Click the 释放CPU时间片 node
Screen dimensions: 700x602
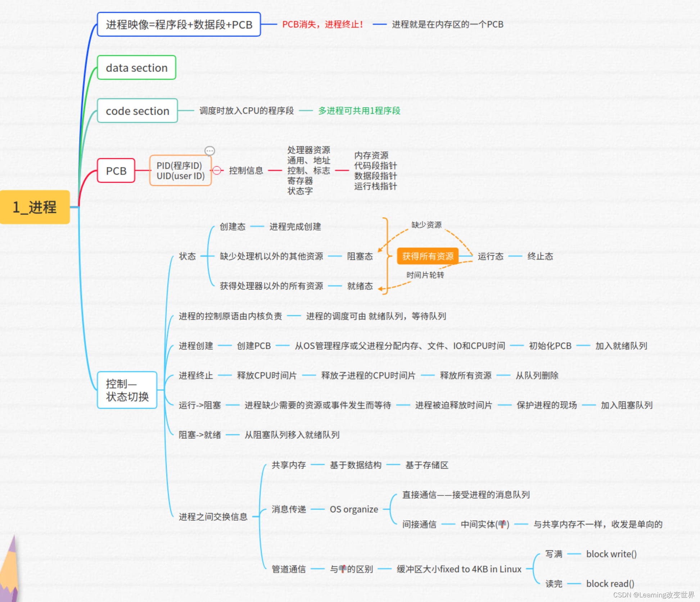pos(267,375)
